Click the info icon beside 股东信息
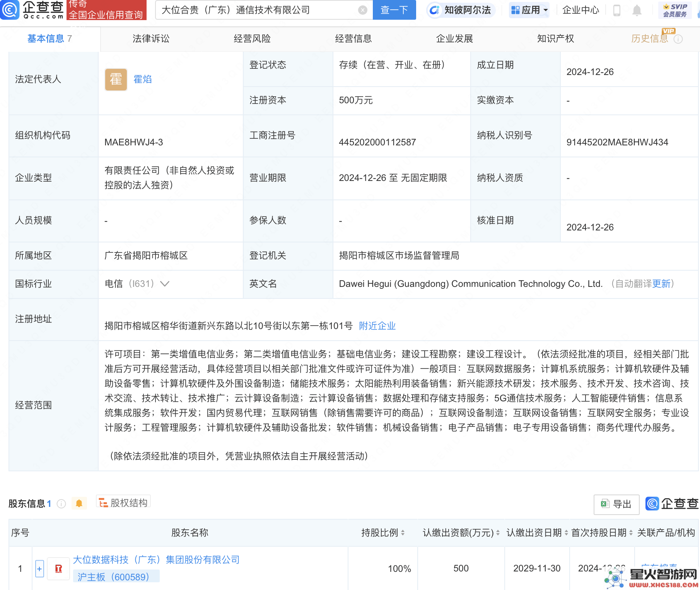The width and height of the screenshot is (700, 590). 61,504
